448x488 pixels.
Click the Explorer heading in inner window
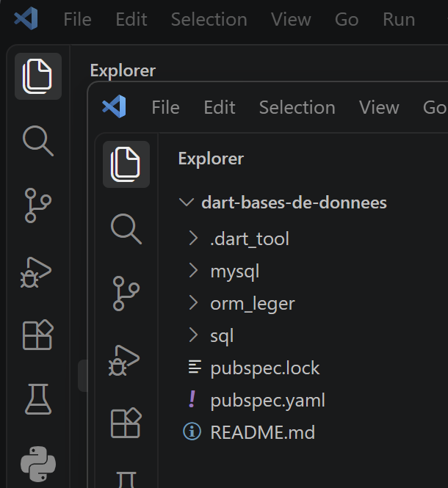tap(211, 159)
